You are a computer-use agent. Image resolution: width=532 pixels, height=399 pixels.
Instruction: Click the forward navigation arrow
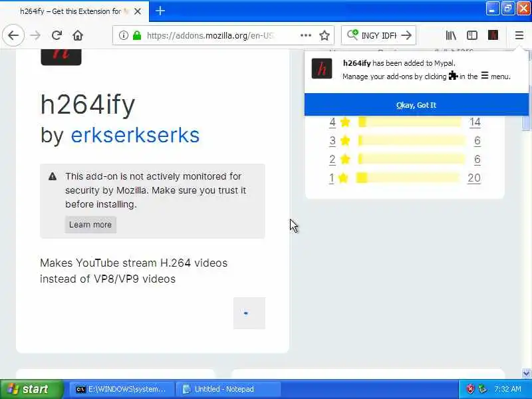(35, 35)
